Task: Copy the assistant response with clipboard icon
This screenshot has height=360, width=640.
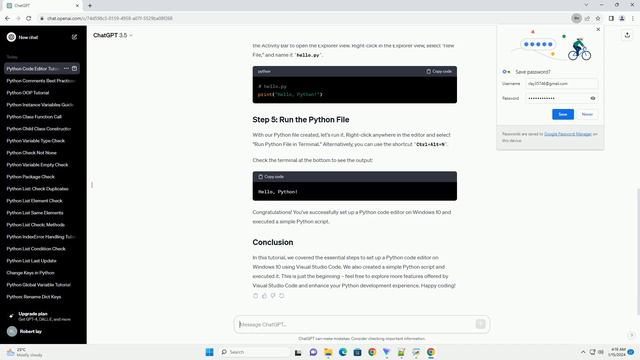Action: 256,296
